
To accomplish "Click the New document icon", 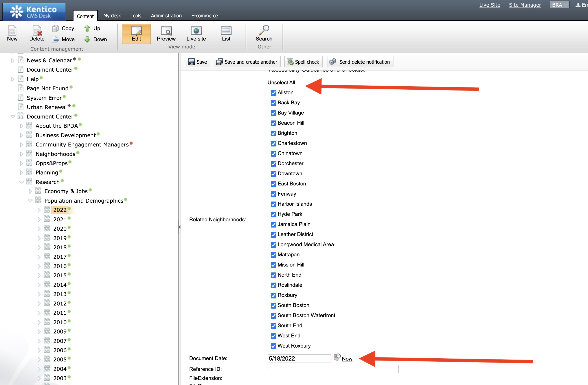I will [x=12, y=31].
